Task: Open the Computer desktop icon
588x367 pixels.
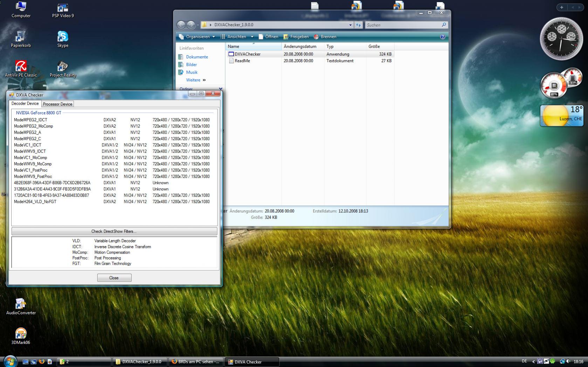Action: [x=21, y=9]
